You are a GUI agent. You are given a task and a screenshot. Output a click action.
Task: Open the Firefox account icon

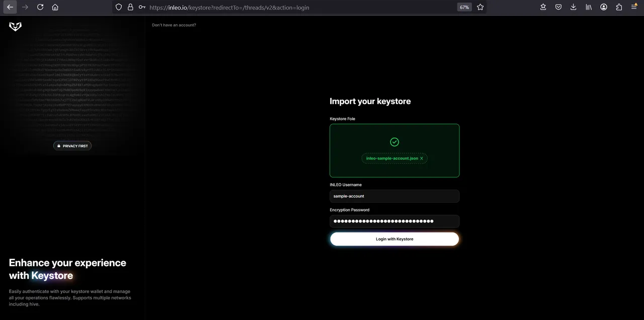coord(604,7)
